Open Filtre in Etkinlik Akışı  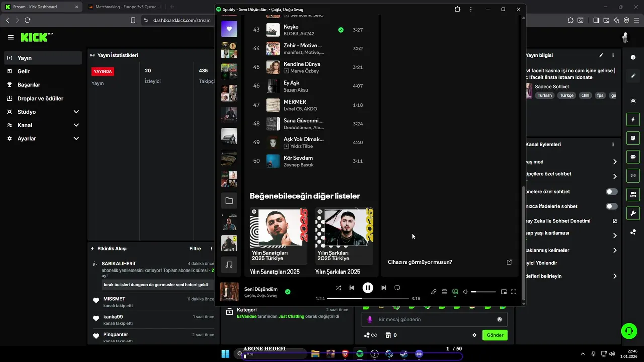point(195,249)
